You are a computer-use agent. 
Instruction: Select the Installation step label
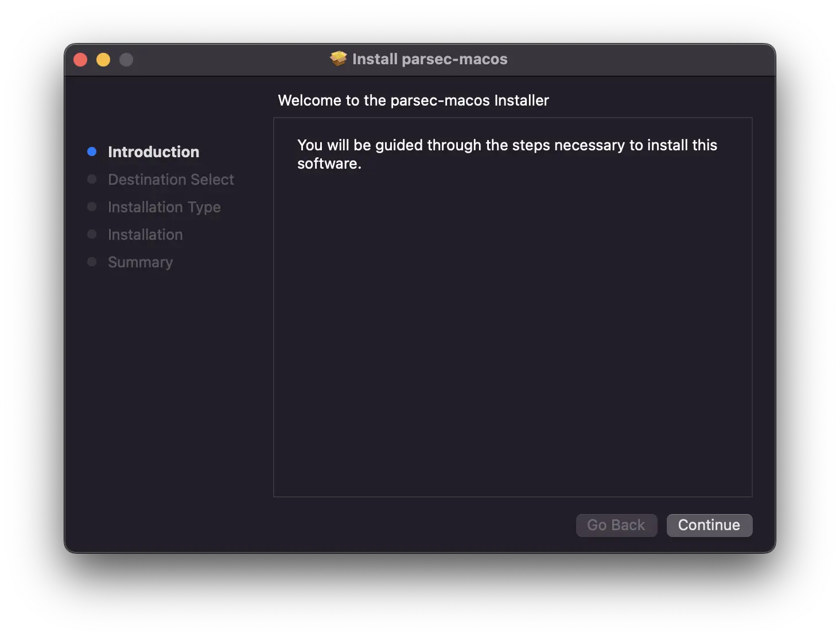coord(145,235)
